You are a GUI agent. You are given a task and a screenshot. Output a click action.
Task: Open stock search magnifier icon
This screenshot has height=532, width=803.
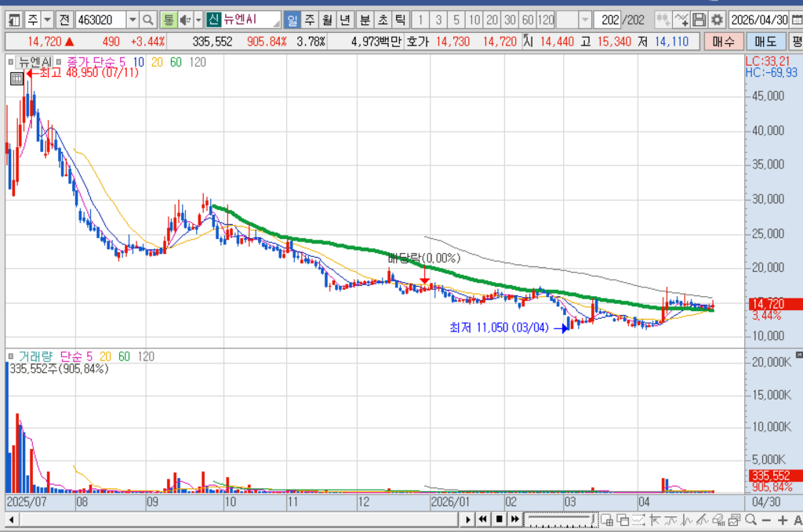click(x=148, y=20)
